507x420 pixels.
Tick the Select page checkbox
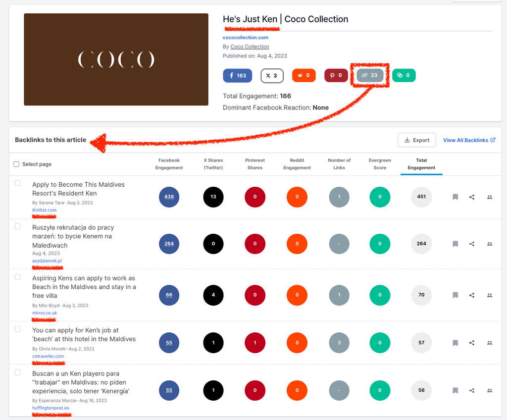tap(16, 164)
